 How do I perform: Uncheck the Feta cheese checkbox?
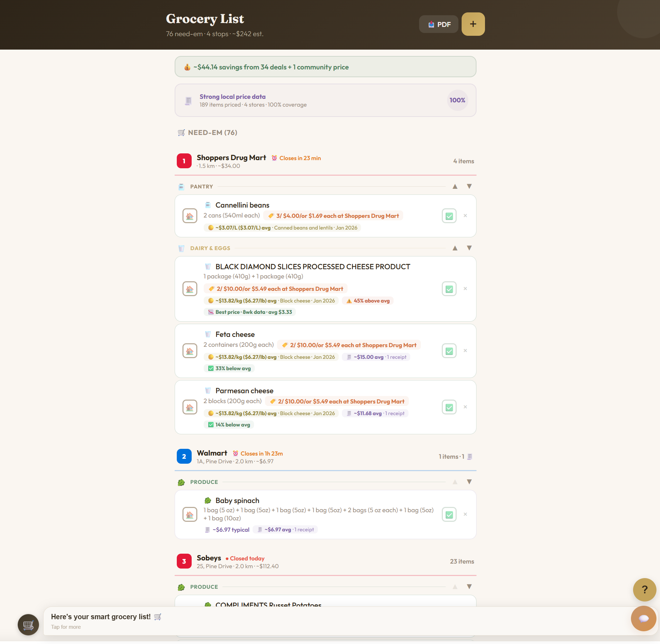[449, 351]
